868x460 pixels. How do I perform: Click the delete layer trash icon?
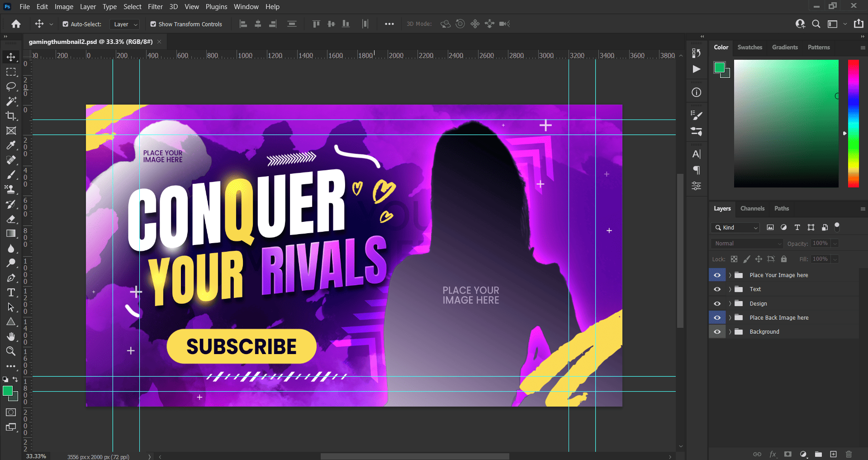click(x=849, y=454)
